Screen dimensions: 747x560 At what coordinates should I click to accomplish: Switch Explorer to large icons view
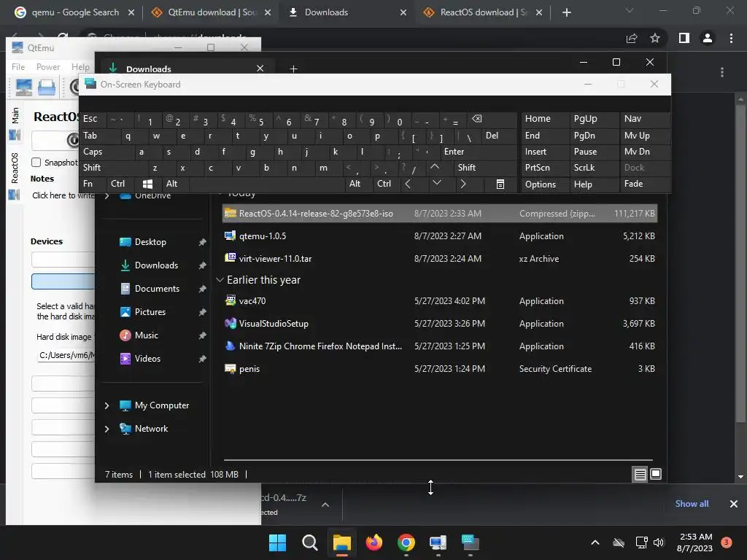coord(656,474)
